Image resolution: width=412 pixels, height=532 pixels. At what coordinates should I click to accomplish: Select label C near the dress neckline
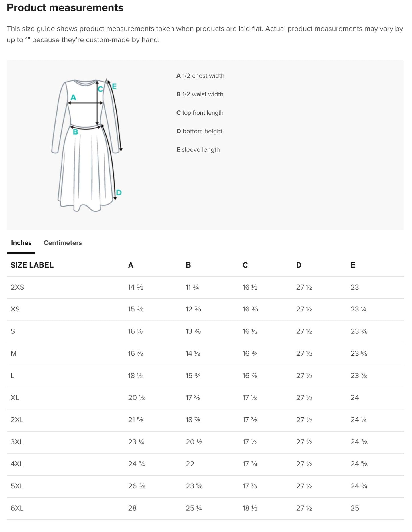100,89
